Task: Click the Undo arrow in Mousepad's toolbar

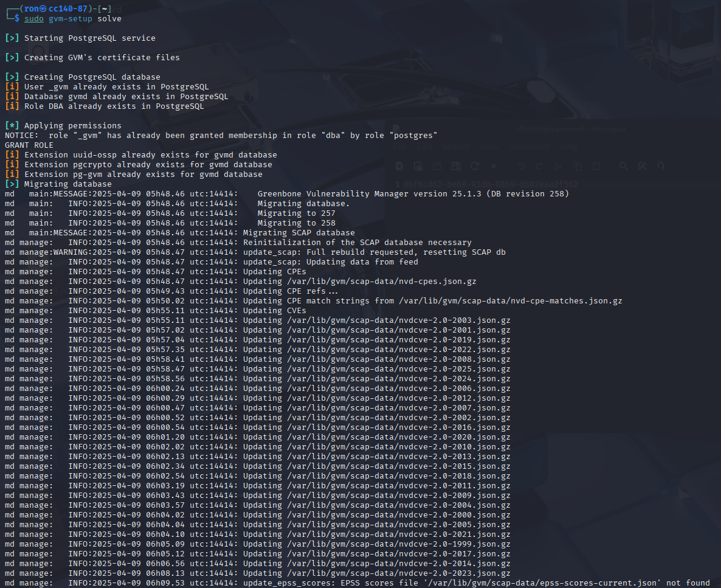Action: pos(522,166)
